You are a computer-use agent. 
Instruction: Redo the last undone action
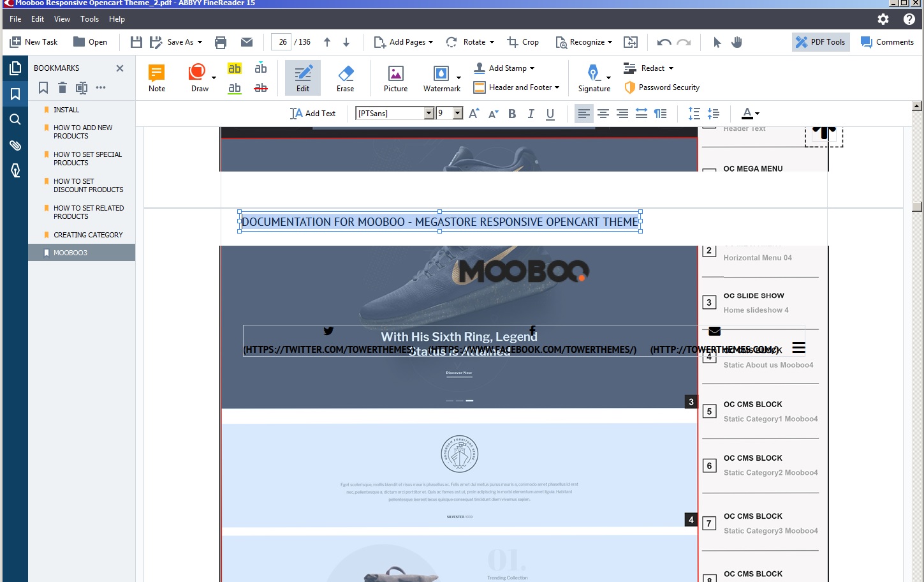click(x=684, y=42)
